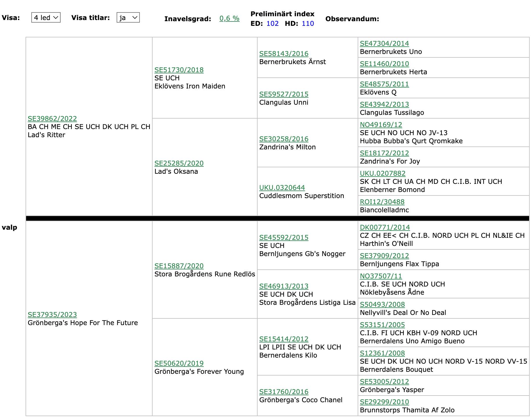The height and width of the screenshot is (417, 532).
Task: Open SE15887/2020 Stora Brogårdens Rune Redlös
Action: (x=179, y=266)
